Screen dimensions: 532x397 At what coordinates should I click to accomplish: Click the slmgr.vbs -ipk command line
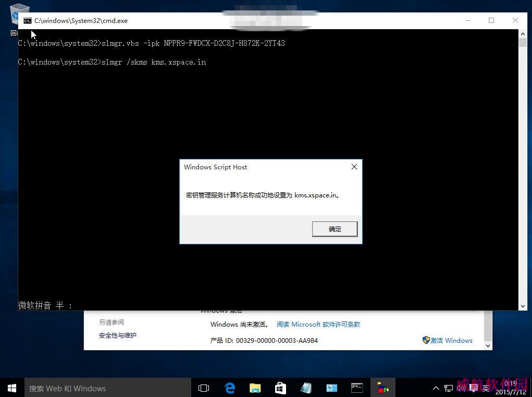[x=152, y=43]
